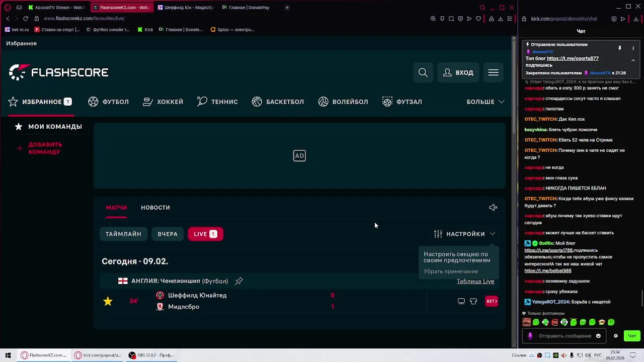Insert the red angry face emote
644x362 pixels.
coord(554,322)
